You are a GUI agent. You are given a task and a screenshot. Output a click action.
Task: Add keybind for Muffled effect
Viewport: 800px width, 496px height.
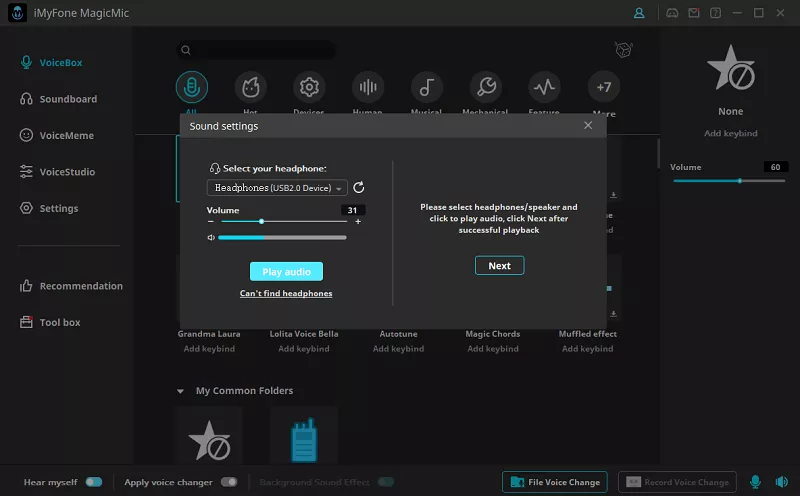pos(588,349)
